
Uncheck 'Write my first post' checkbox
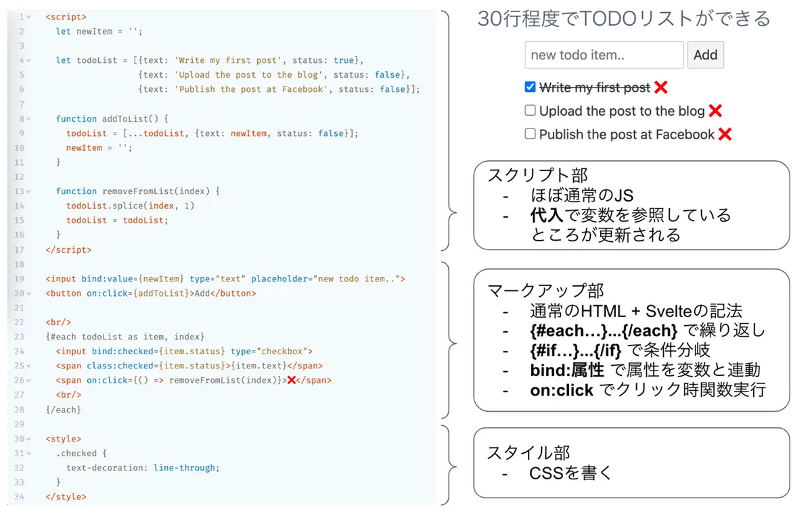click(530, 87)
